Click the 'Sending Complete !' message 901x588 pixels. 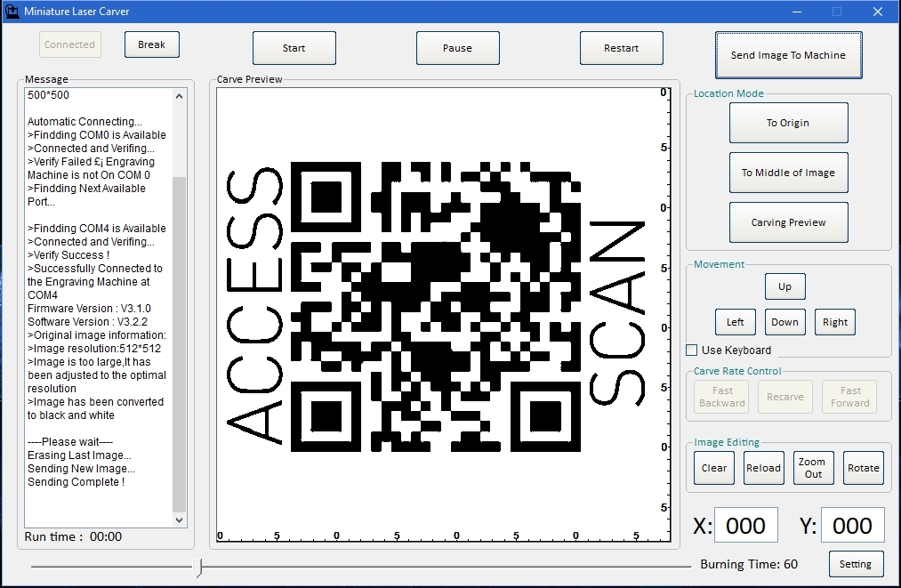[x=76, y=482]
